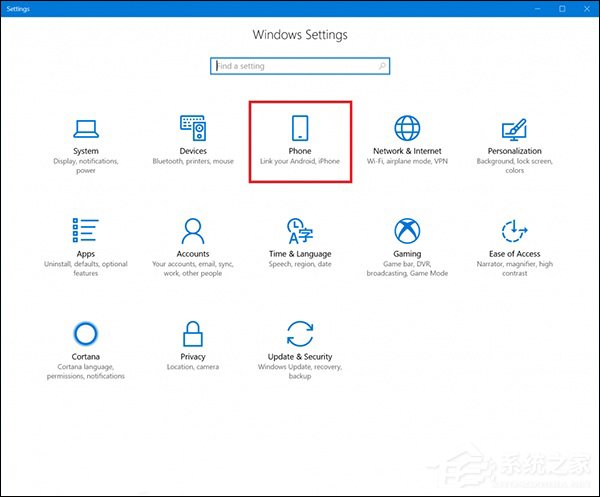Click the Network & Internet label
The image size is (600, 497).
point(407,151)
